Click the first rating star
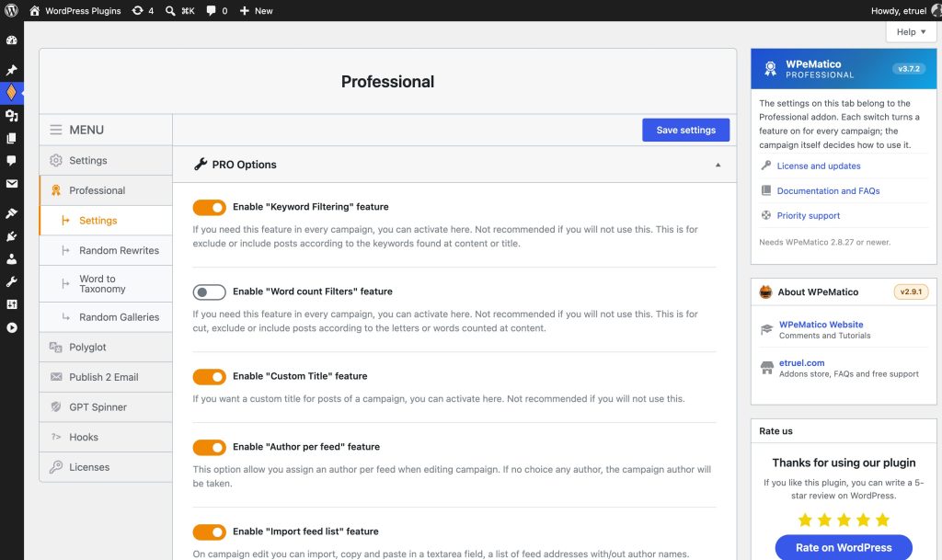Image resolution: width=942 pixels, height=560 pixels. pyautogui.click(x=805, y=520)
